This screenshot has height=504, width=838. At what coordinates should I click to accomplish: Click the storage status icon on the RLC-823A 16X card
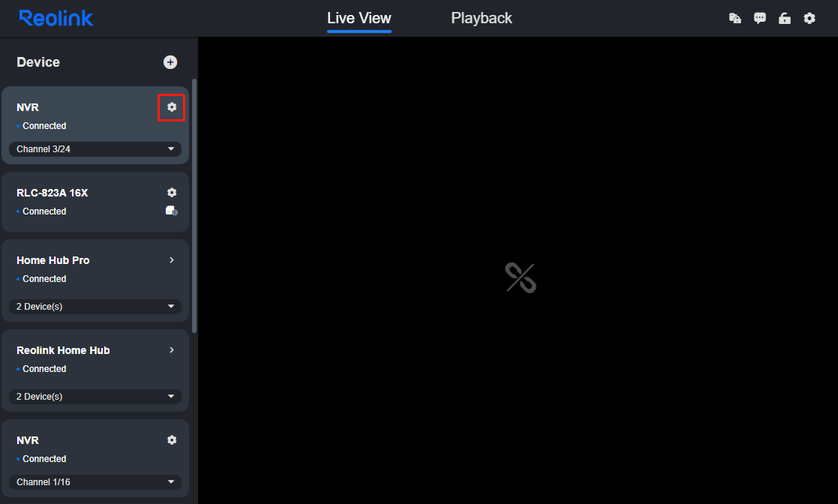point(172,211)
